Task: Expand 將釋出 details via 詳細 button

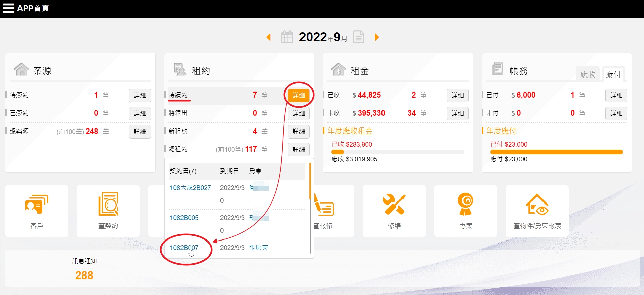Action: click(x=298, y=113)
